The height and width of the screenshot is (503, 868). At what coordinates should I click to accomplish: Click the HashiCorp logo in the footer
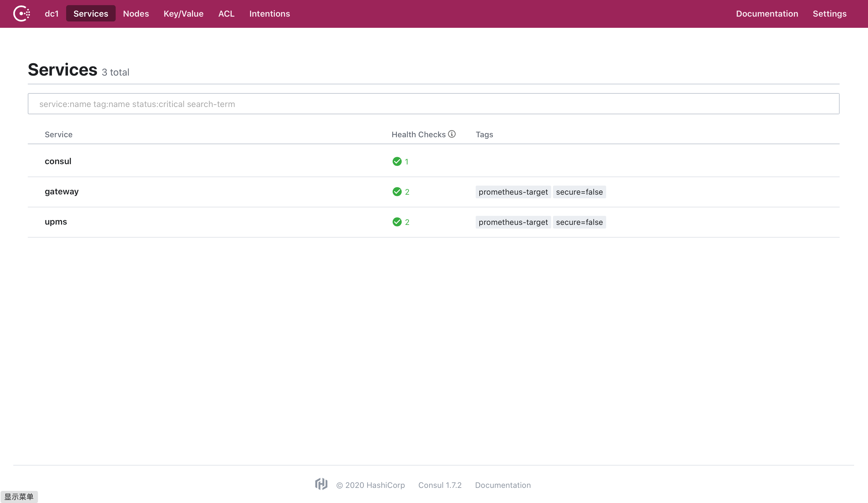point(321,484)
